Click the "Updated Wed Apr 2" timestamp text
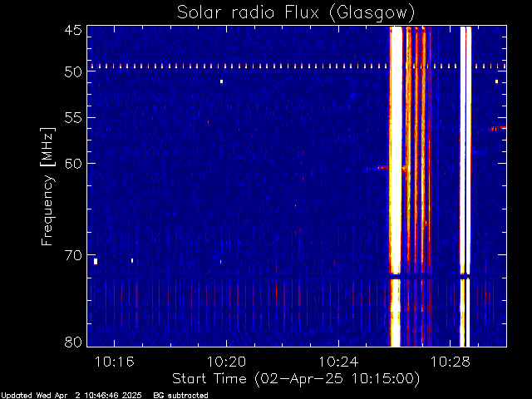532x399 pixels. [71, 396]
